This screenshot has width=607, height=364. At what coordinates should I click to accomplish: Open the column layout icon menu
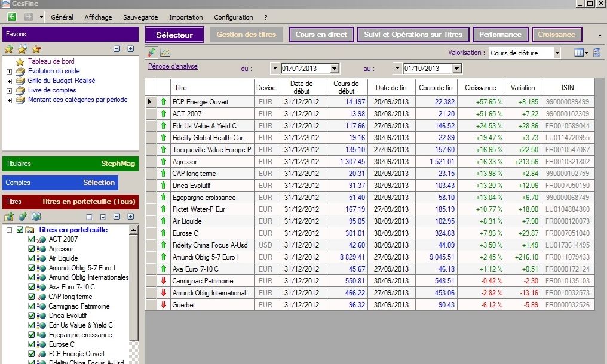[580, 53]
